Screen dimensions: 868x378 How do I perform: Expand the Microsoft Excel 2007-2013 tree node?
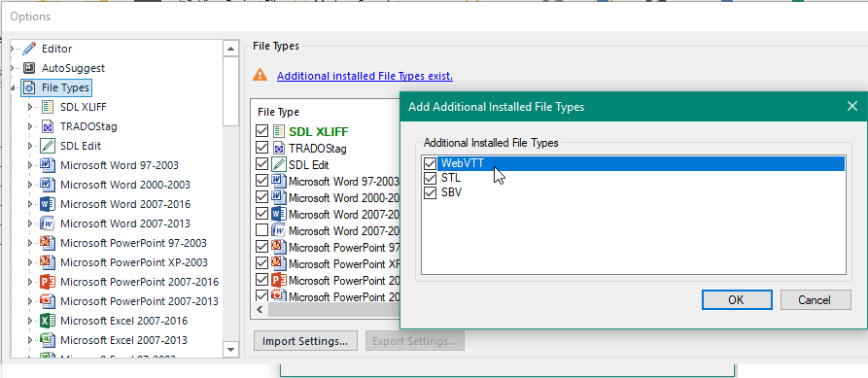(x=30, y=340)
